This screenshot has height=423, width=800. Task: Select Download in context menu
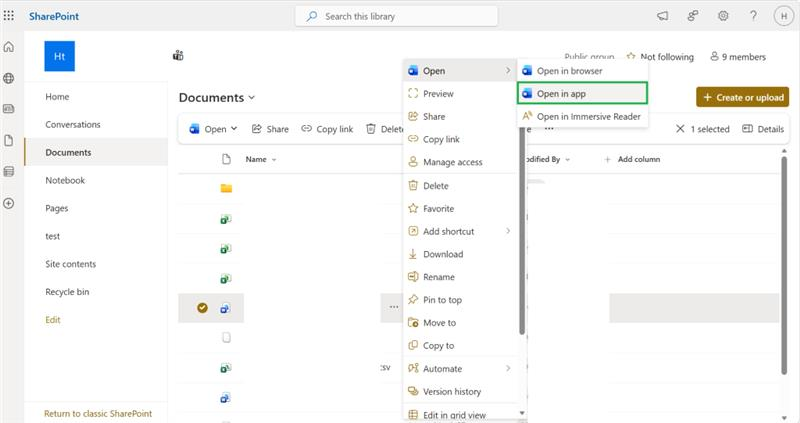click(x=459, y=254)
